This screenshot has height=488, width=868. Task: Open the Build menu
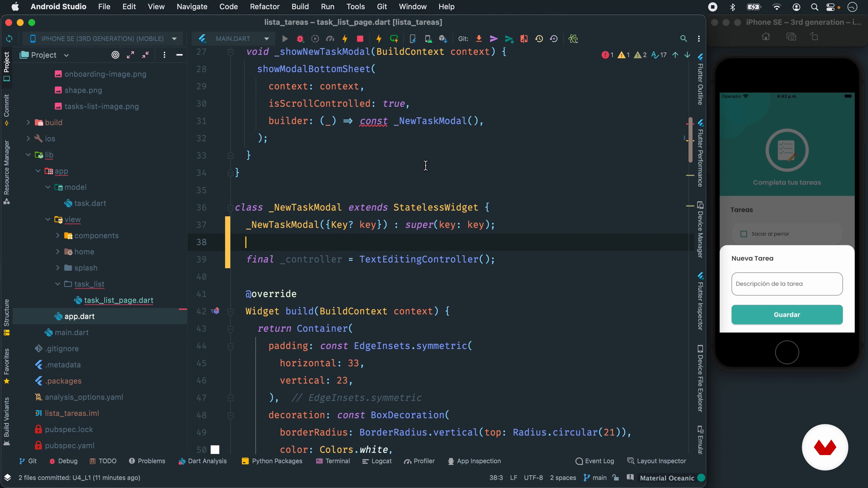(x=300, y=7)
